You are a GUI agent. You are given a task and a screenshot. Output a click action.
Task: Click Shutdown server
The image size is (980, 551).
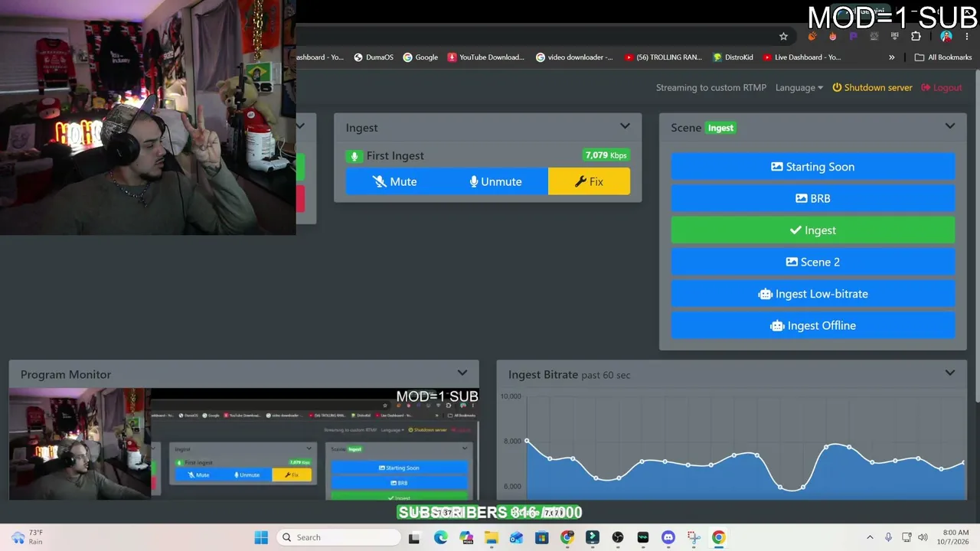tap(872, 87)
